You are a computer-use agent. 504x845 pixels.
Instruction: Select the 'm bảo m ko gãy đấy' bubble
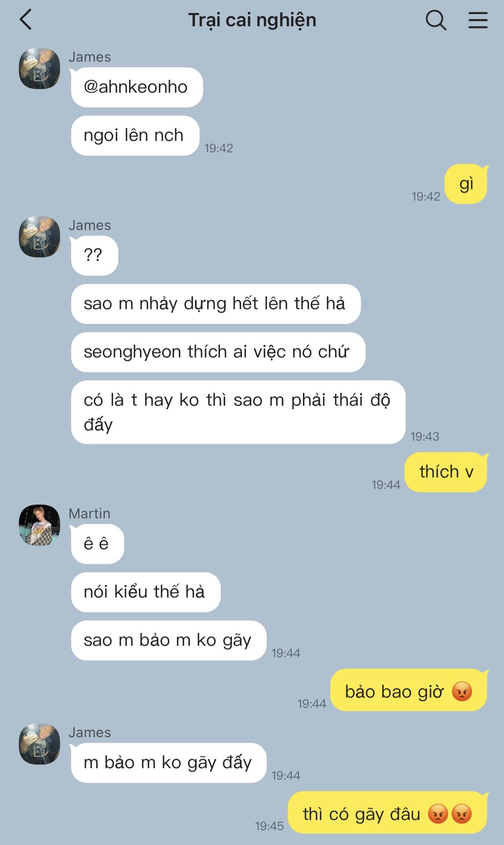pyautogui.click(x=169, y=763)
